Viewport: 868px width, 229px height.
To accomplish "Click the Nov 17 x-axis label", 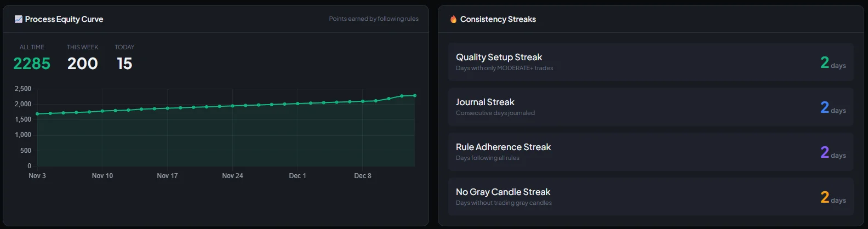I will click(x=167, y=176).
